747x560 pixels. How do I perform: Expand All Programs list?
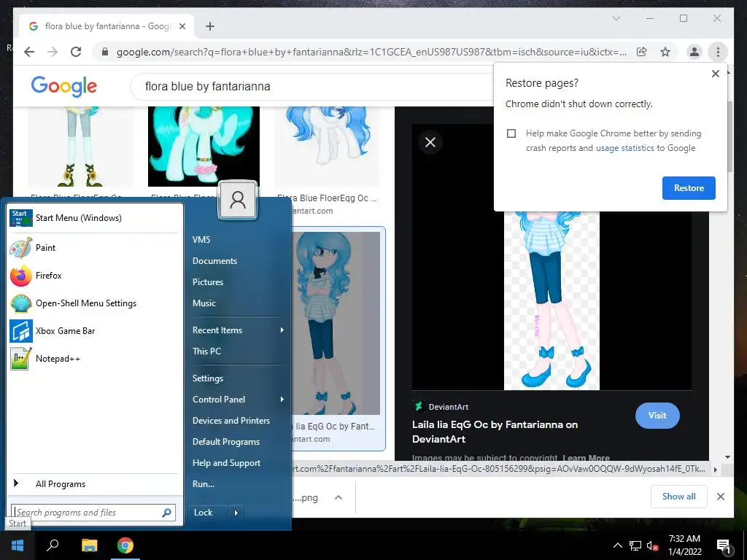(x=94, y=484)
